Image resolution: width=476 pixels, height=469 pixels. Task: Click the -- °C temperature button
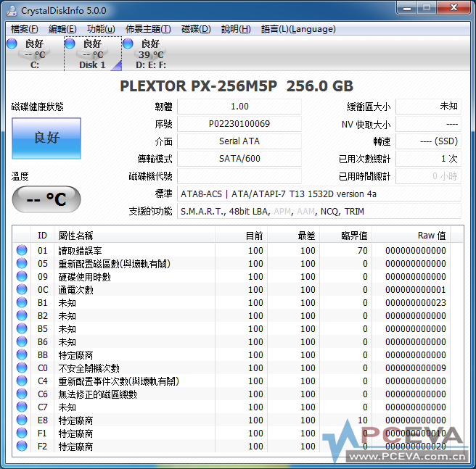click(46, 199)
